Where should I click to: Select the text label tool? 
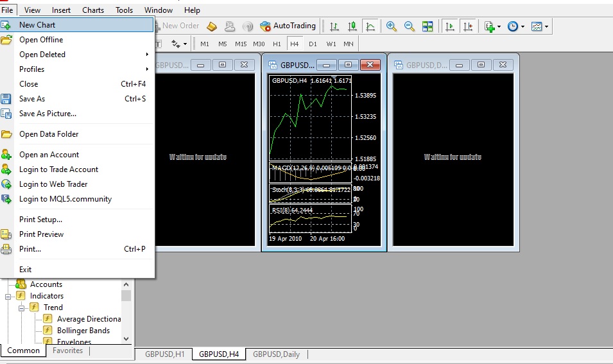159,44
